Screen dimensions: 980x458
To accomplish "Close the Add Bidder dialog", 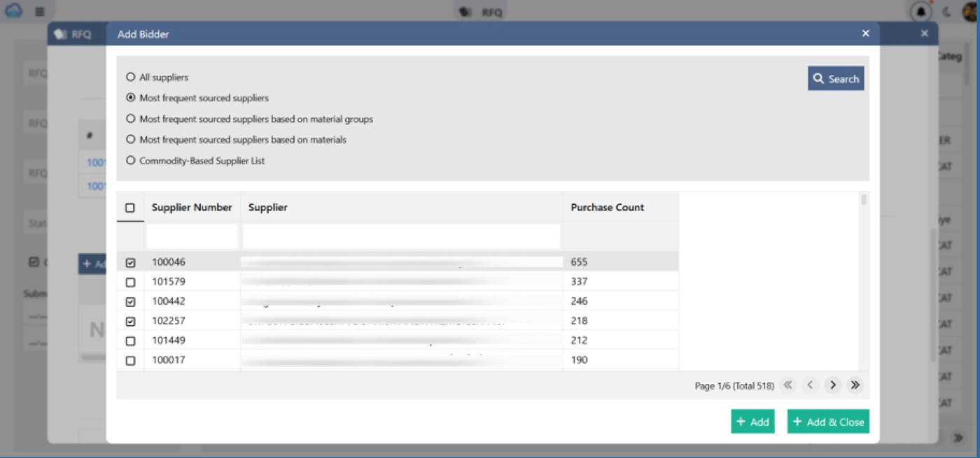I will coord(866,34).
